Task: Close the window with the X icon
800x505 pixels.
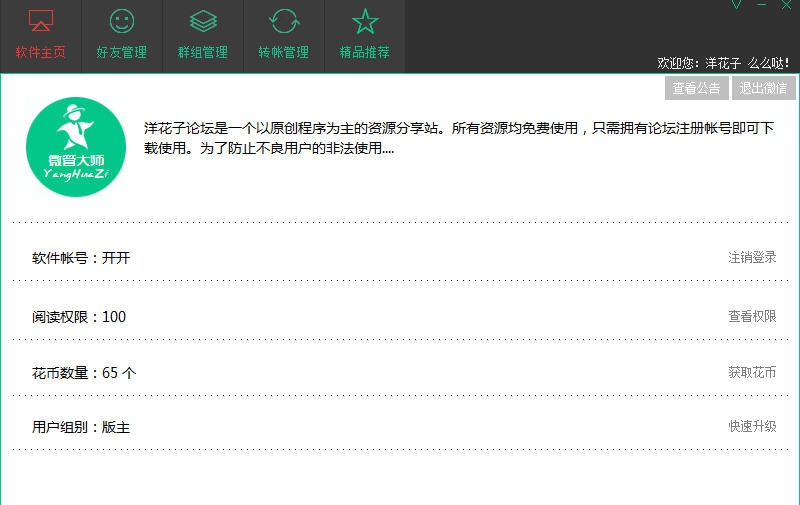Action: point(786,5)
